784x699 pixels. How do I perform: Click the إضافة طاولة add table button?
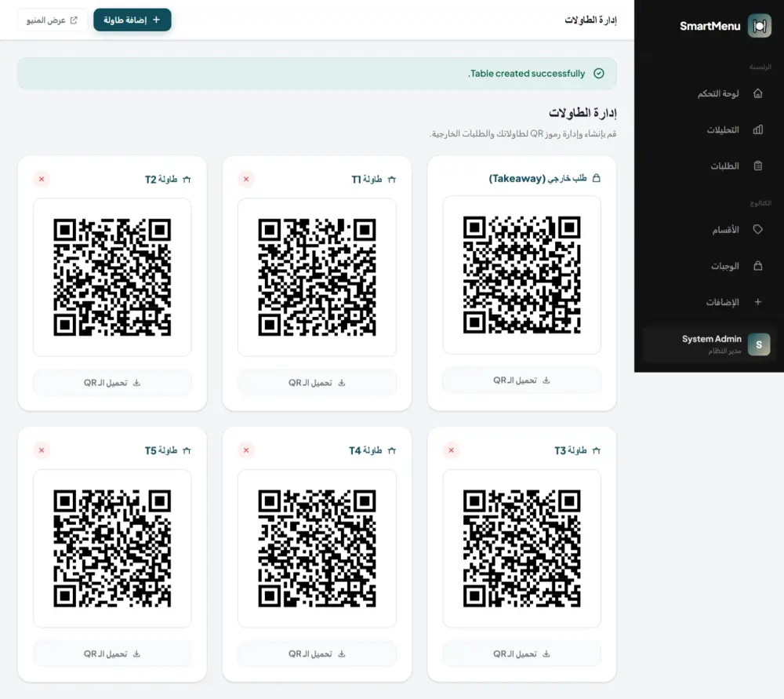132,20
